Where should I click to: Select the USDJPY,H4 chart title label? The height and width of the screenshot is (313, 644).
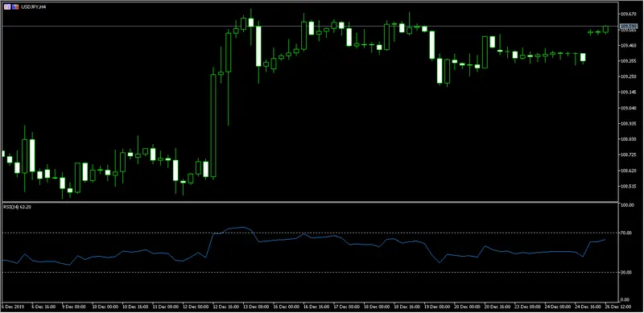pyautogui.click(x=34, y=7)
